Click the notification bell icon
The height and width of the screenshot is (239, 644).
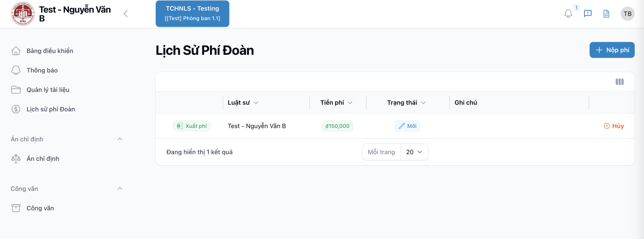[568, 14]
